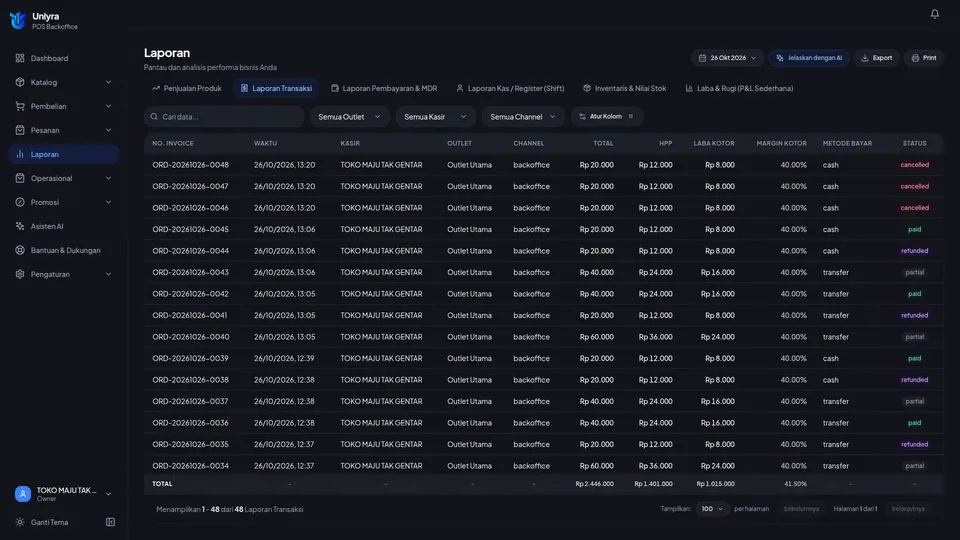960x540 pixels.
Task: Expand the Katalog menu chevron
Action: [108, 82]
